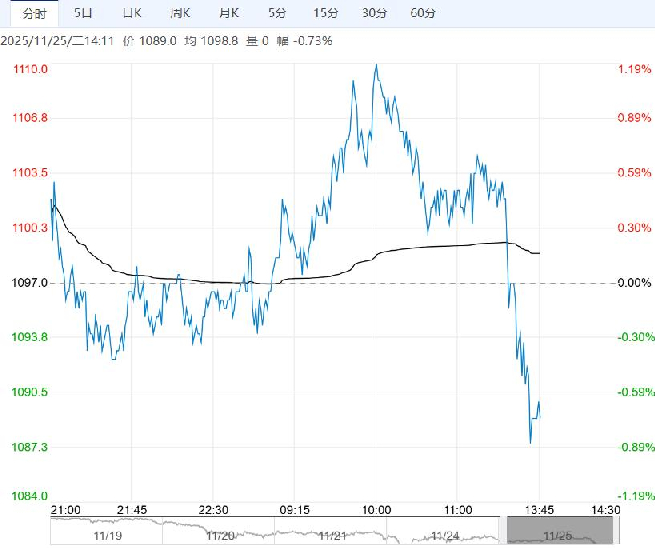Select the 5分 five-minute interval tab

[x=277, y=13]
